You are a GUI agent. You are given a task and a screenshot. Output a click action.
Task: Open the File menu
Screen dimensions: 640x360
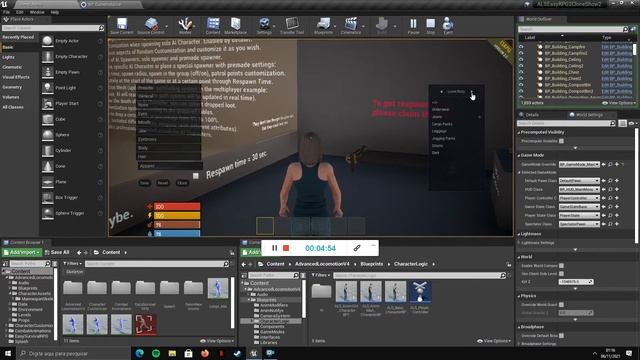pos(6,12)
